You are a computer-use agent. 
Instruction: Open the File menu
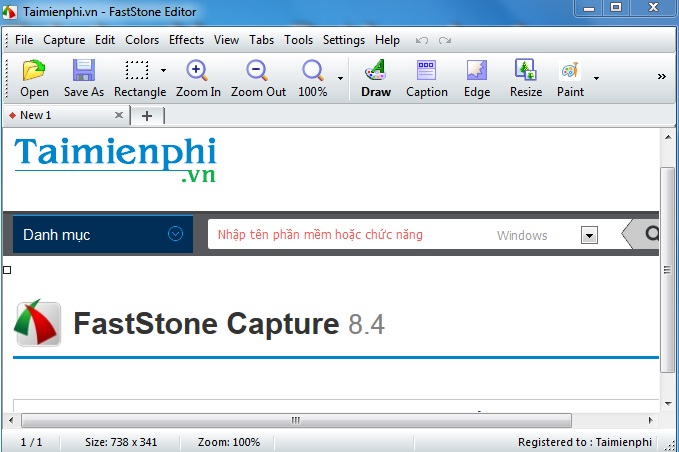[24, 40]
